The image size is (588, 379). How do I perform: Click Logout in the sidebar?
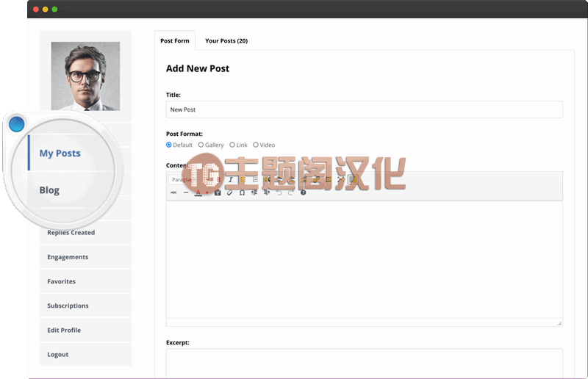[85, 354]
